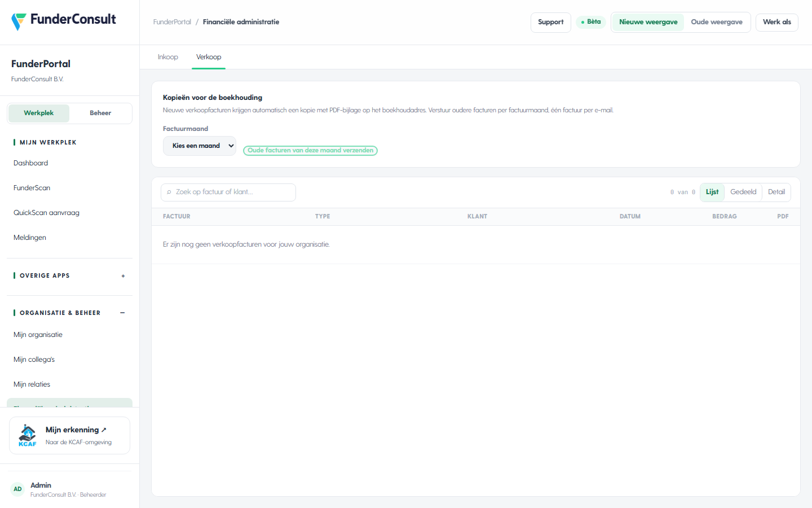Open the Inkoop tab
This screenshot has height=508, width=812.
click(168, 57)
